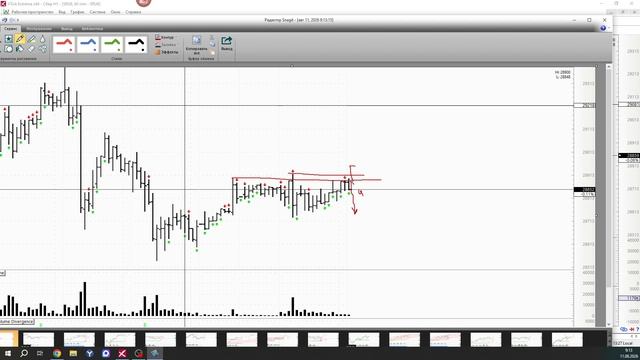Viewport: 640px width, 360px height.
Task: Click the Копировать всё clipboard button
Action: click(x=196, y=45)
